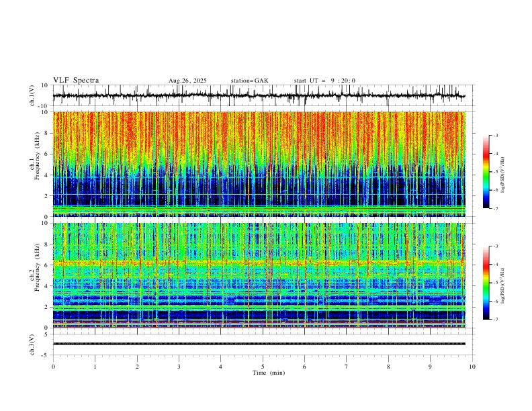Screen dimensions: 532x411
Task: Click the upper PSD color bar
Action: 486,172
